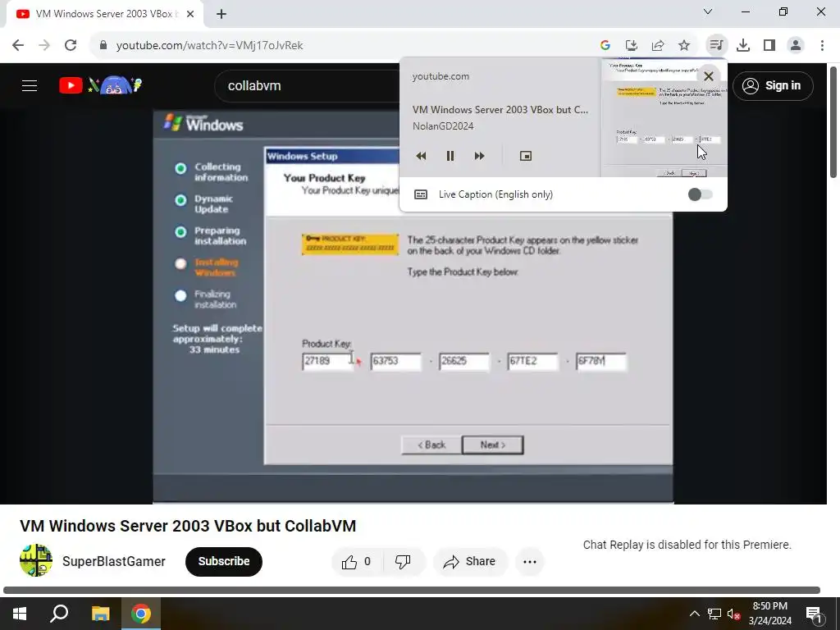This screenshot has width=840, height=630.
Task: Open the notification center
Action: coord(814,614)
